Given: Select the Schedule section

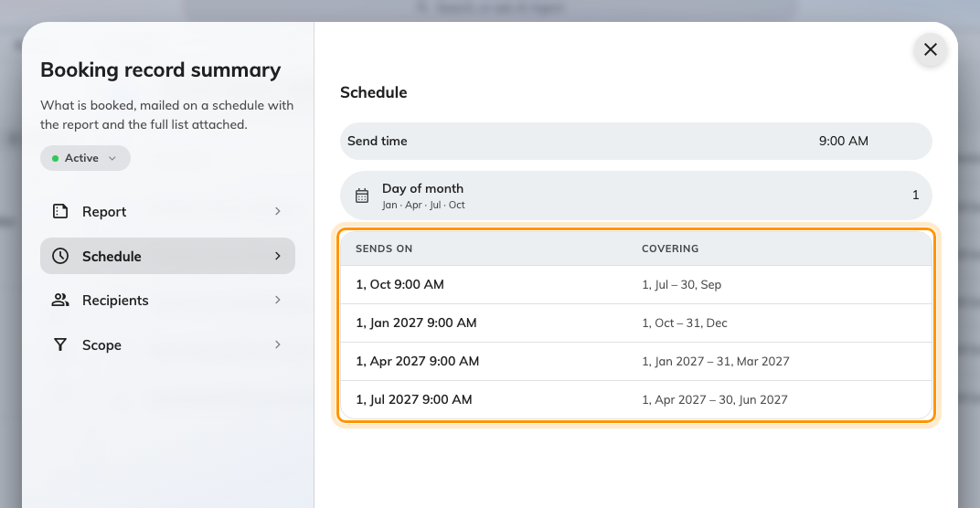Looking at the screenshot, I should (x=167, y=256).
